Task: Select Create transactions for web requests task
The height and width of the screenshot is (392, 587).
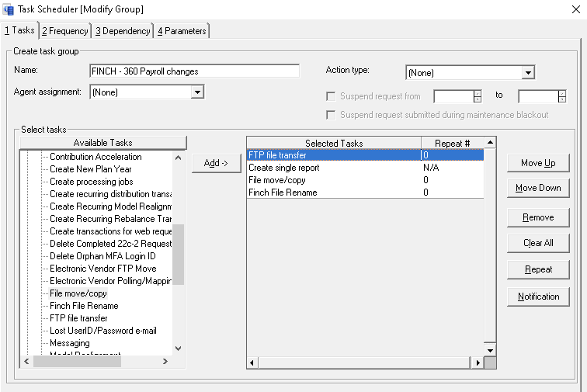Action: [x=110, y=231]
